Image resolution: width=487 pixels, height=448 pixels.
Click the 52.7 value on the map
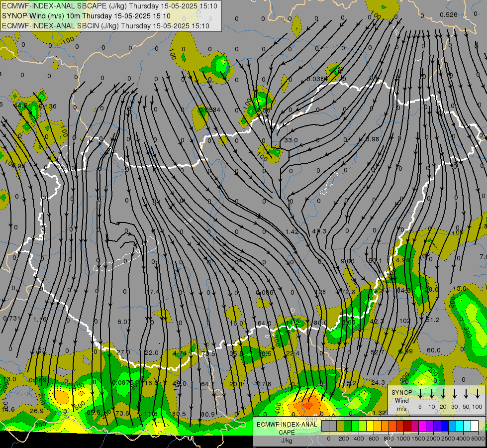pyautogui.click(x=378, y=352)
